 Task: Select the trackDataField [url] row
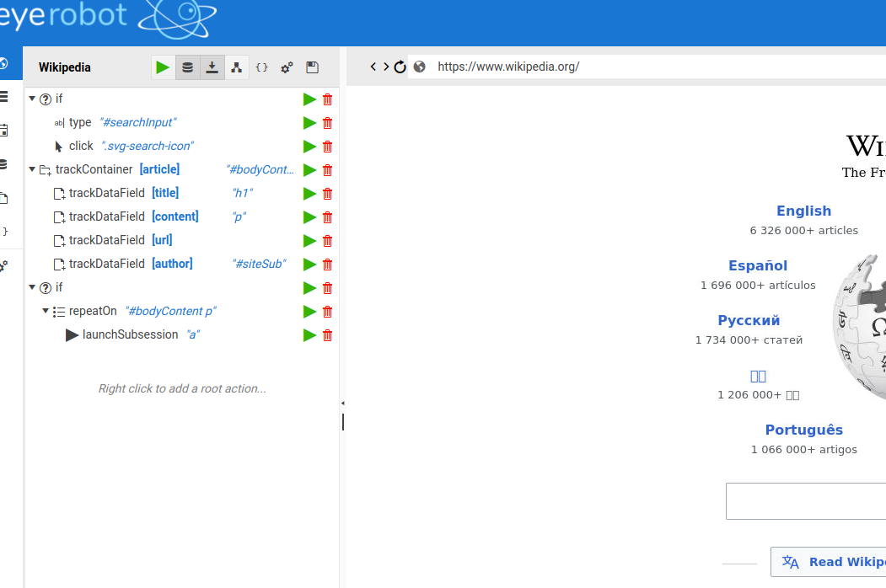coord(181,241)
